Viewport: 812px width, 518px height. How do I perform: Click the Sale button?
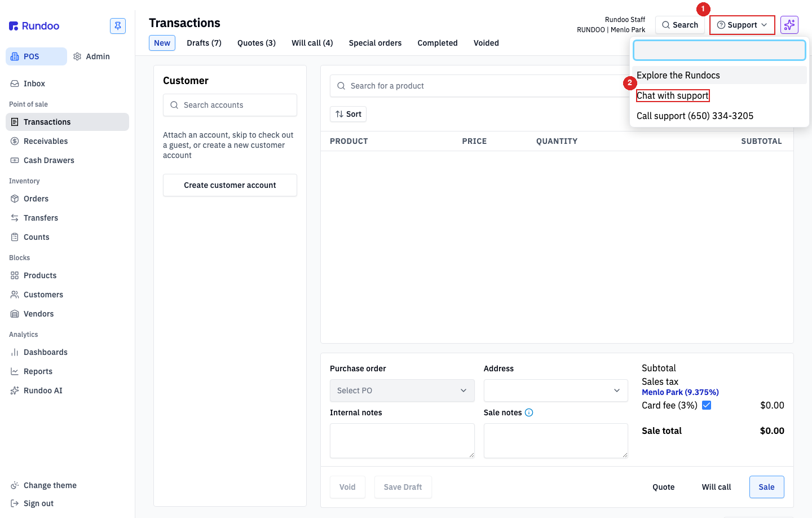(x=767, y=487)
